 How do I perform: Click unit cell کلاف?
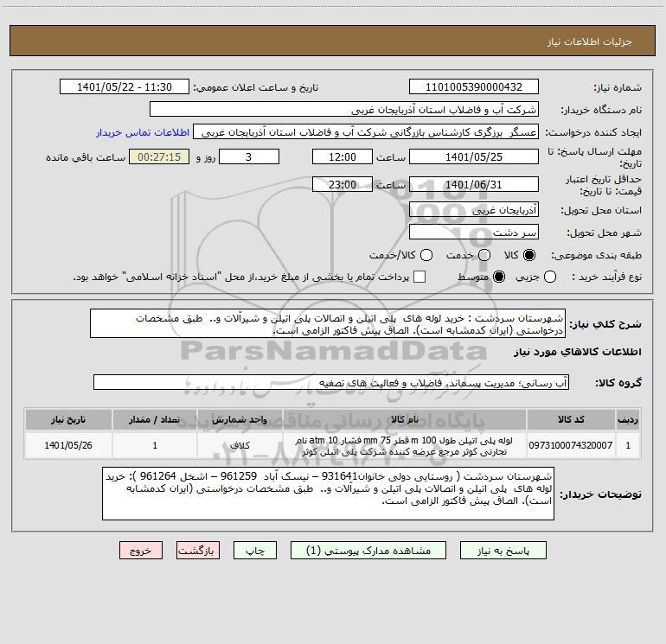[x=240, y=445]
